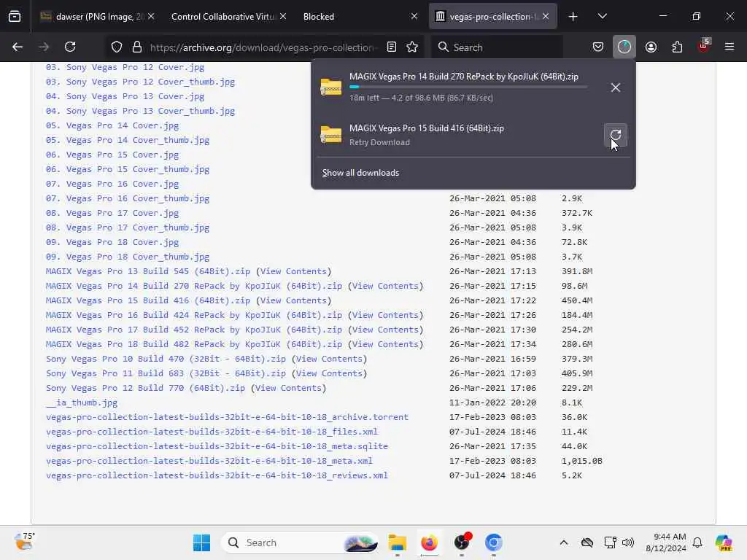Close the dawser PNG Image tab
Screen dimensions: 747x560
(151, 17)
